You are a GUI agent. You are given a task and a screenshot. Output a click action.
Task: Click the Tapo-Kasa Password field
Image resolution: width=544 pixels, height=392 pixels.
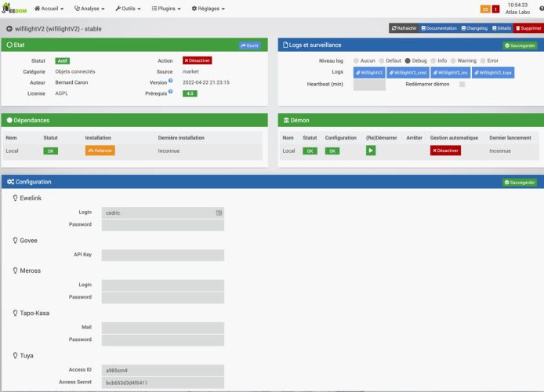click(x=163, y=340)
